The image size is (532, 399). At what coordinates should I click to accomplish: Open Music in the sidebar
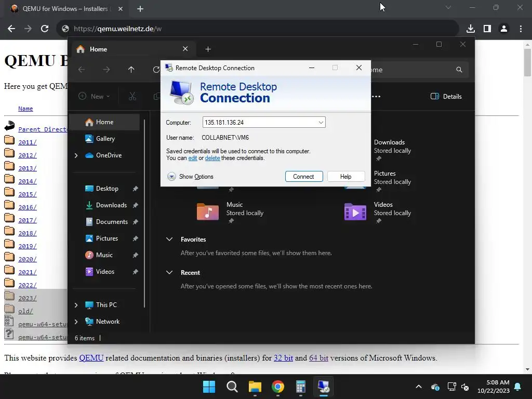pos(104,255)
